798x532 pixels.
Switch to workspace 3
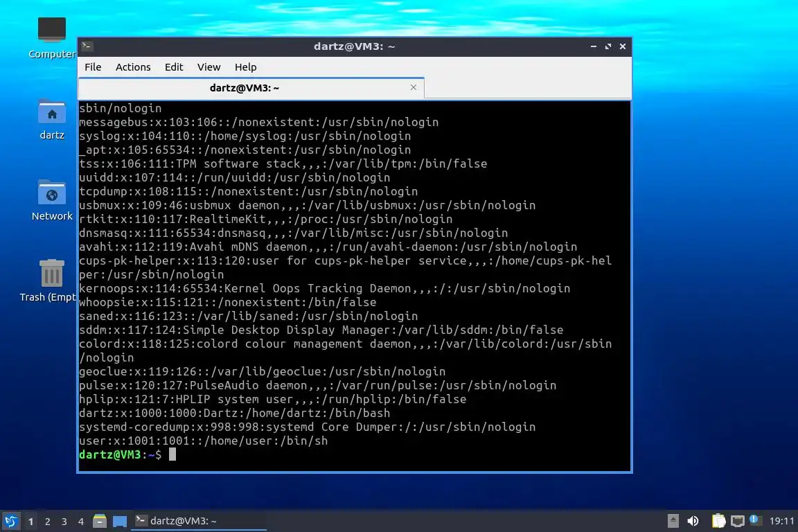click(64, 522)
